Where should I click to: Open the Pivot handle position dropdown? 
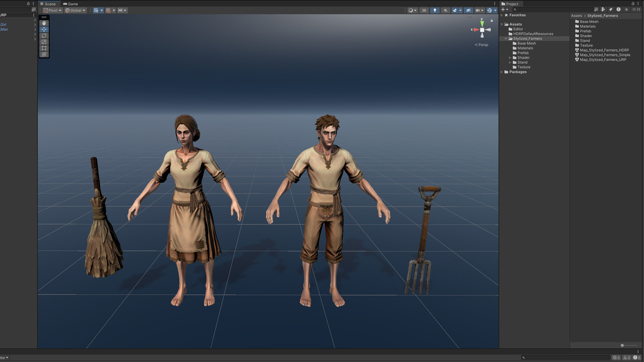[x=53, y=10]
